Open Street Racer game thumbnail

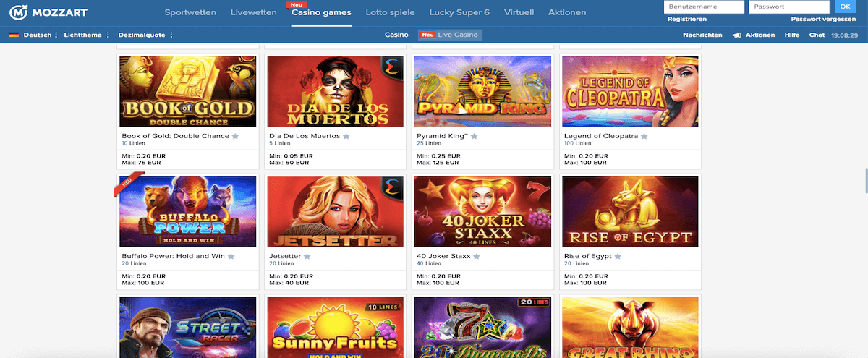(187, 327)
